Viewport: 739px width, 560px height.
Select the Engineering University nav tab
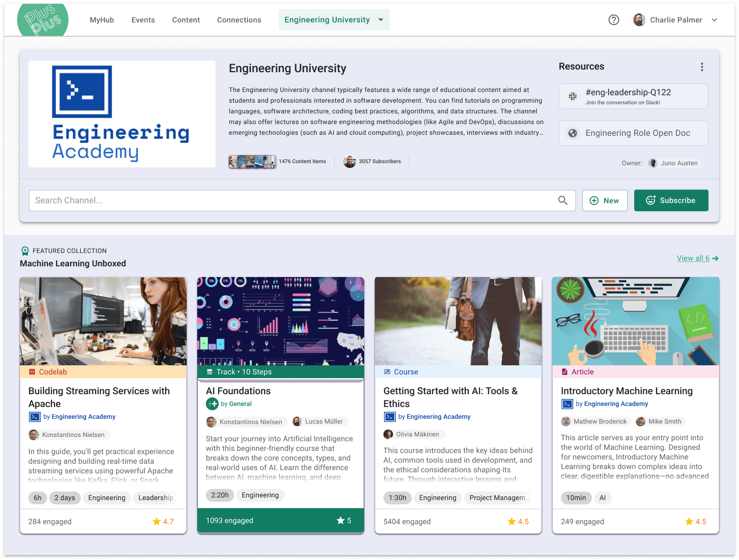click(x=334, y=20)
